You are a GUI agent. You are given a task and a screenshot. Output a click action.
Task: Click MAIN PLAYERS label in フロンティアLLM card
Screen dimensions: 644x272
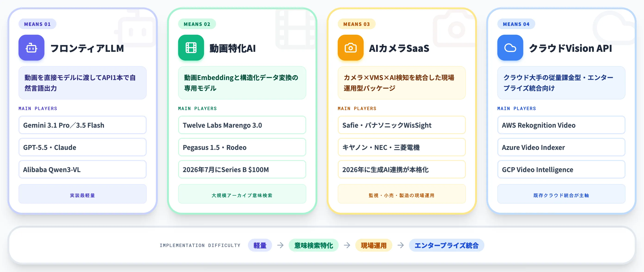[38, 108]
